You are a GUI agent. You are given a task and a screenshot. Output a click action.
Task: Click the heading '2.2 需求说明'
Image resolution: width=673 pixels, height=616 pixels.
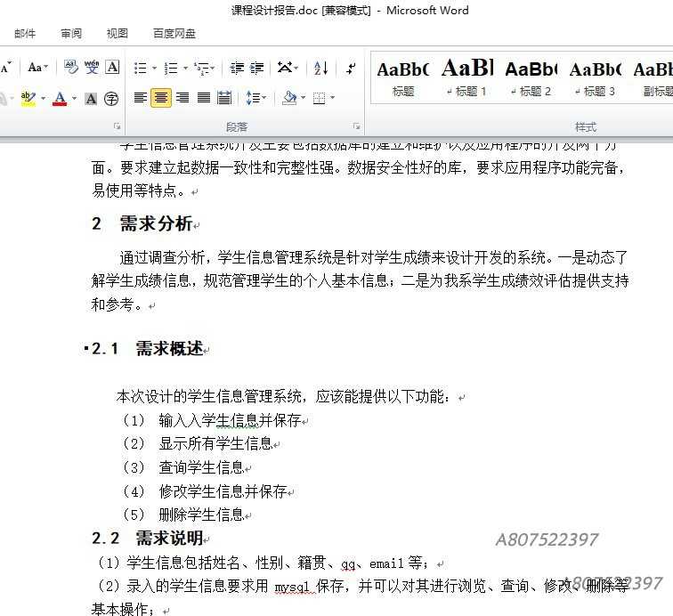pyautogui.click(x=147, y=538)
